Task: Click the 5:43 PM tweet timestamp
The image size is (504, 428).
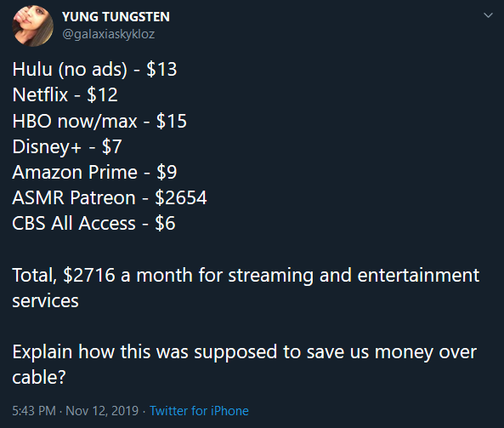Action: click(34, 411)
